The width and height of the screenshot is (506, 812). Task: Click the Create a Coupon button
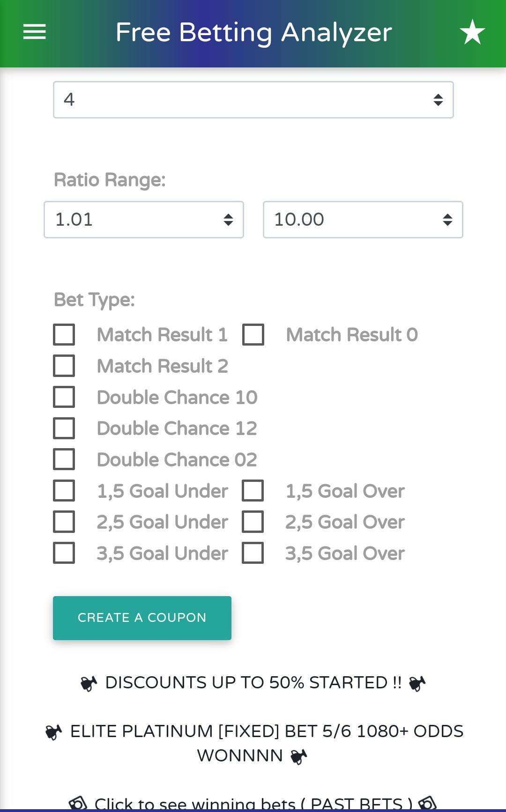tap(142, 618)
